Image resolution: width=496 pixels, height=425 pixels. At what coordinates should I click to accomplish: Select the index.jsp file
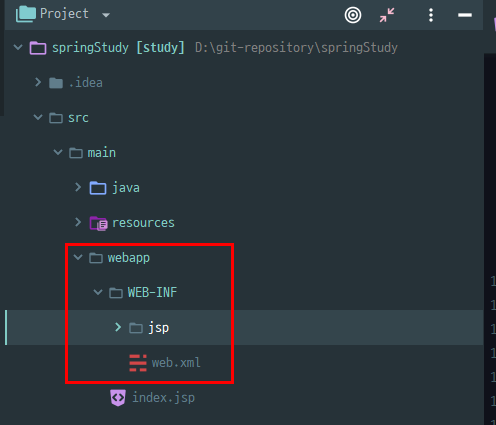coord(163,398)
